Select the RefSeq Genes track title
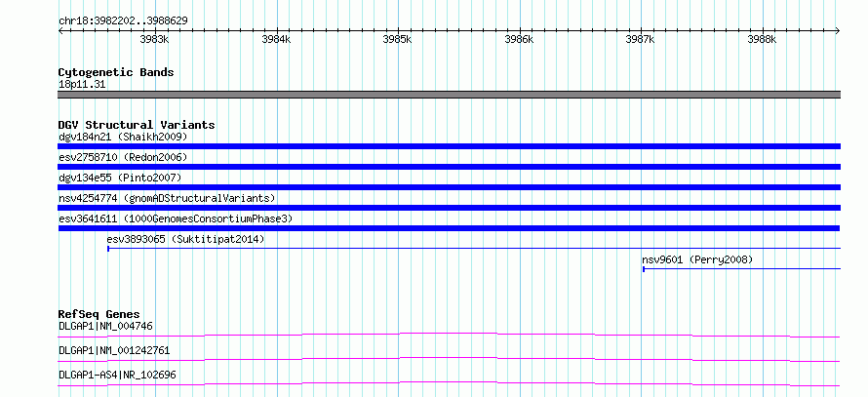 coord(99,315)
